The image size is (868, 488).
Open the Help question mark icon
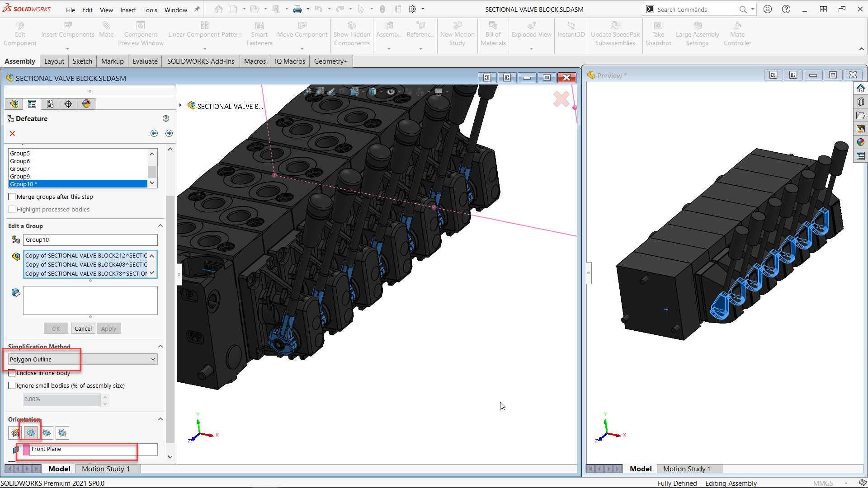pos(786,9)
